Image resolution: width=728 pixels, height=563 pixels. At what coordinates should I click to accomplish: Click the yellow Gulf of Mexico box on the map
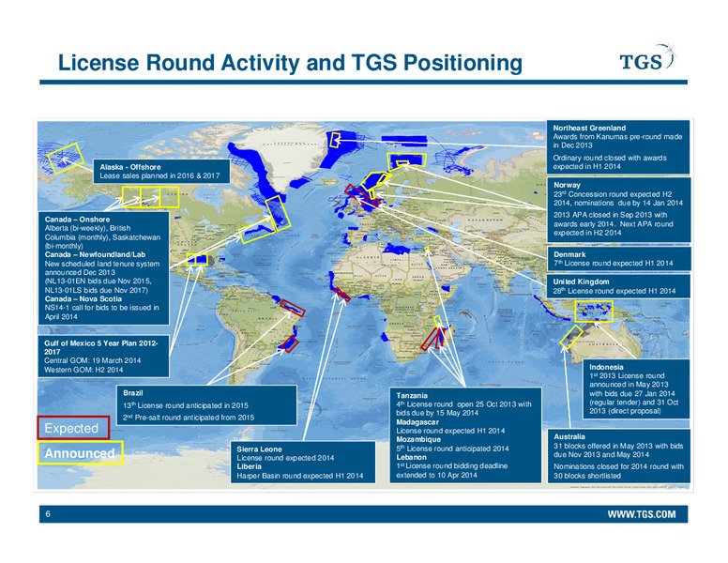[x=196, y=260]
